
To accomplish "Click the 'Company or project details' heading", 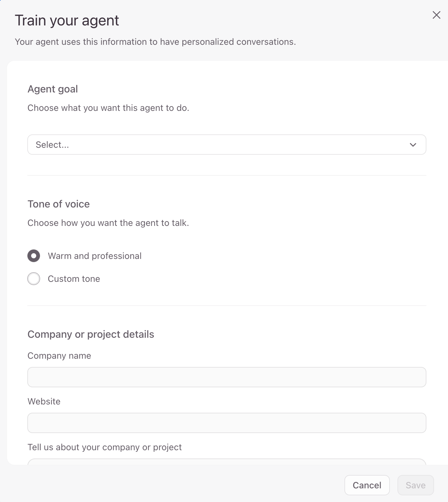I will click(x=91, y=334).
